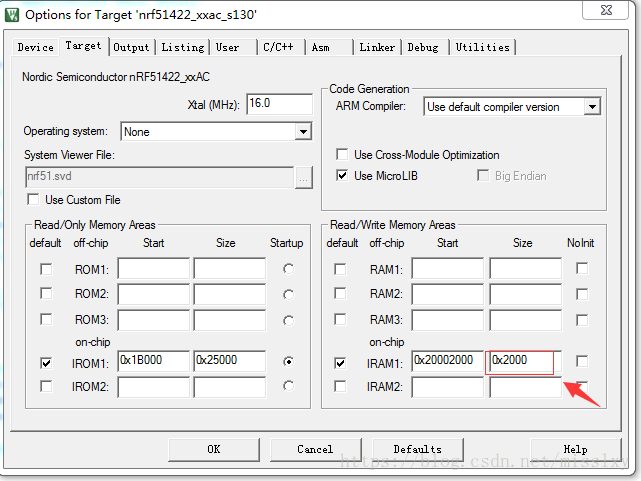This screenshot has height=481, width=641.
Task: Click the ROM2 Start field
Action: click(154, 294)
